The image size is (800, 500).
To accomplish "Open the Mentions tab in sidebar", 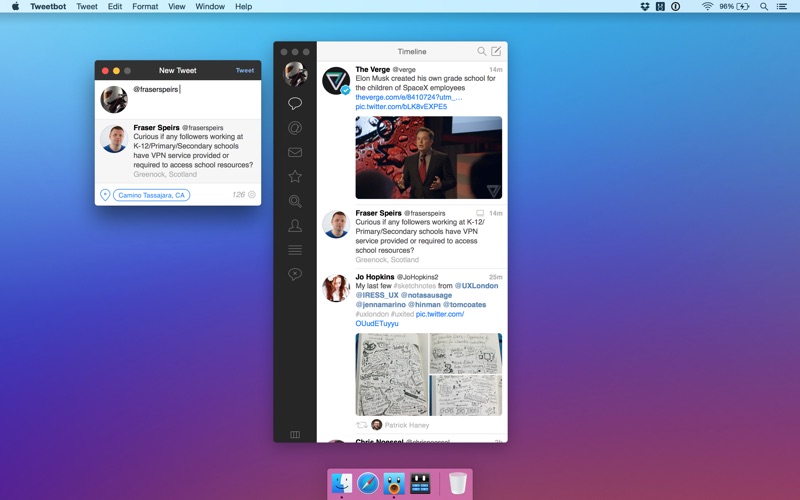I will coord(295,128).
